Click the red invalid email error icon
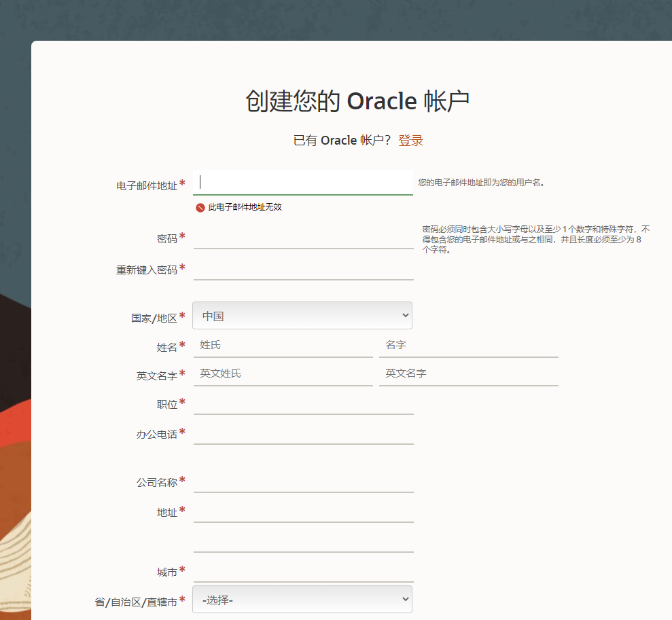Screen dimensions: 672x620 point(200,208)
